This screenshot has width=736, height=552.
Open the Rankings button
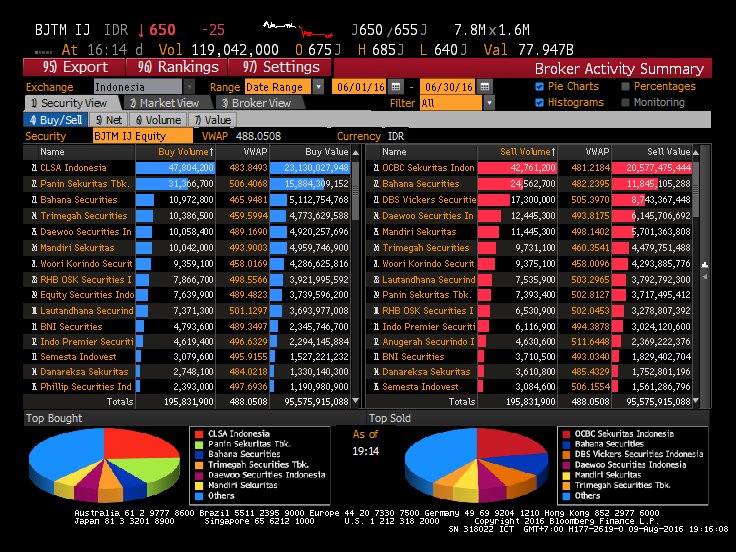pos(179,67)
